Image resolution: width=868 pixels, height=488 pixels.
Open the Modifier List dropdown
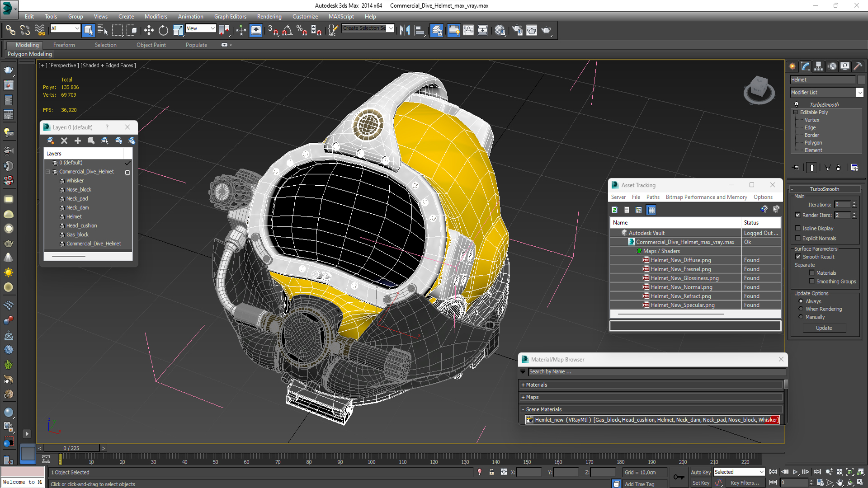pyautogui.click(x=859, y=93)
